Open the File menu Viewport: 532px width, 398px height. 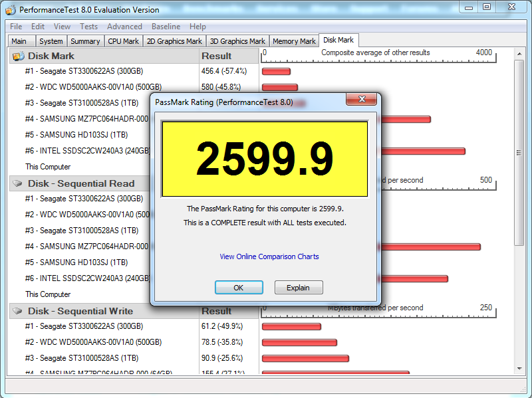(16, 27)
